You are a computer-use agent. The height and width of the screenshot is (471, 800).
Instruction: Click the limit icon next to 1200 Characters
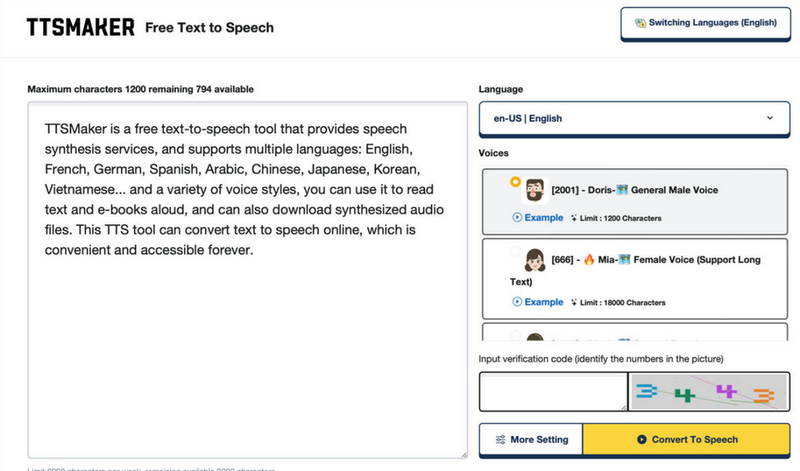click(x=574, y=218)
